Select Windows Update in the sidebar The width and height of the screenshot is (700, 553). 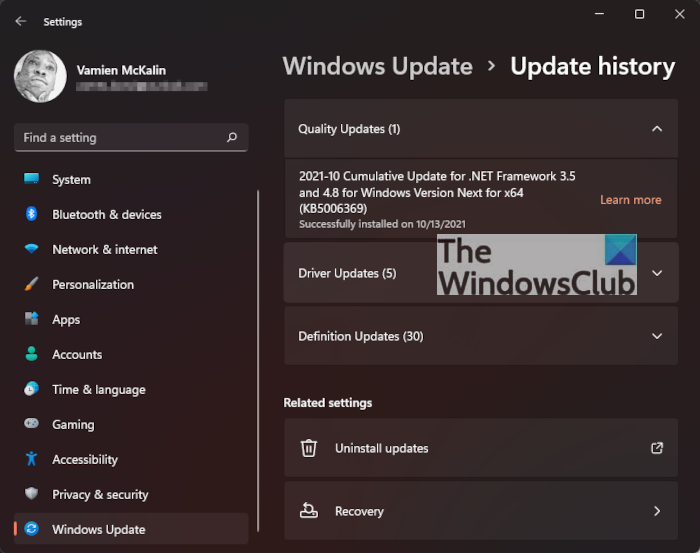pos(131,529)
